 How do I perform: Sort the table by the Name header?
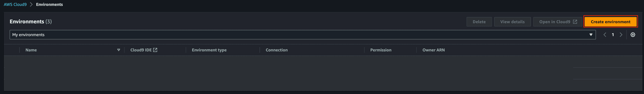click(x=31, y=50)
